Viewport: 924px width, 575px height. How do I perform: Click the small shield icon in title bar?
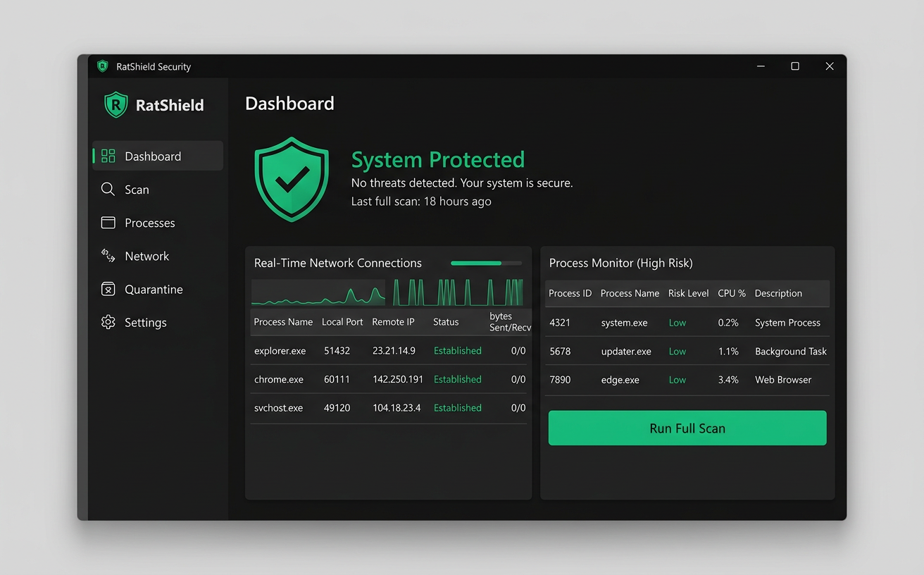click(103, 66)
